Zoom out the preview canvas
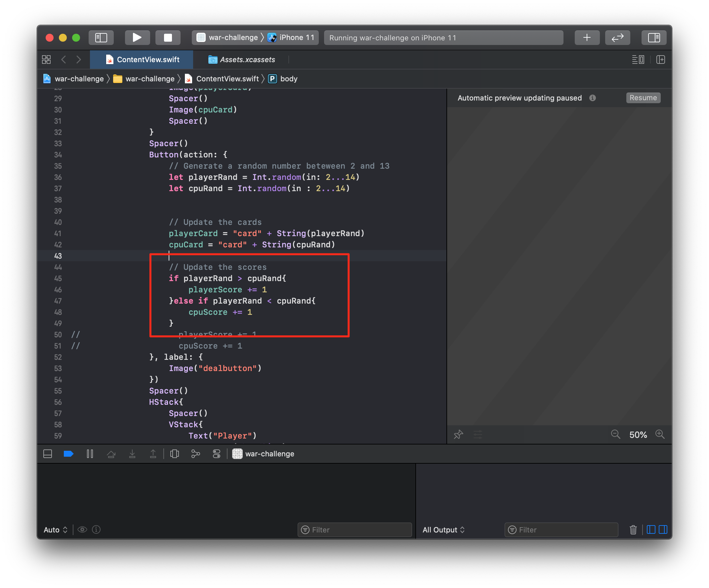The width and height of the screenshot is (709, 588). tap(615, 435)
